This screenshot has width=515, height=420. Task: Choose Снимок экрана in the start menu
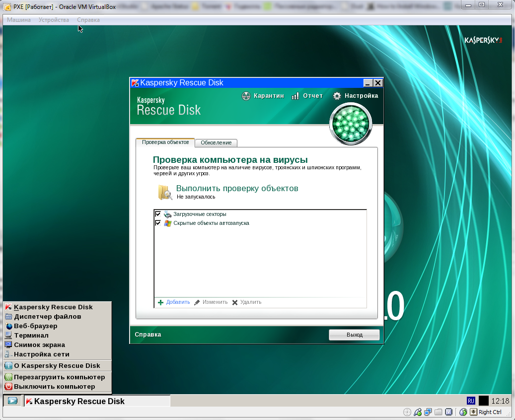point(58,345)
